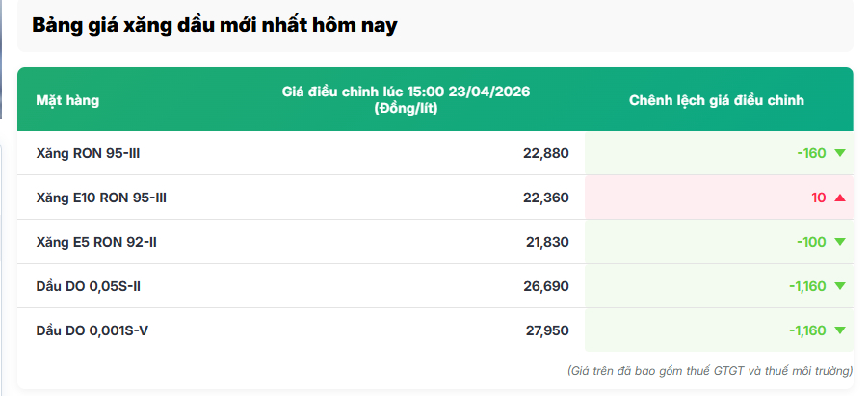
Task: Click the down arrow for Dầu DO 0,001S-V
Action: 840,330
